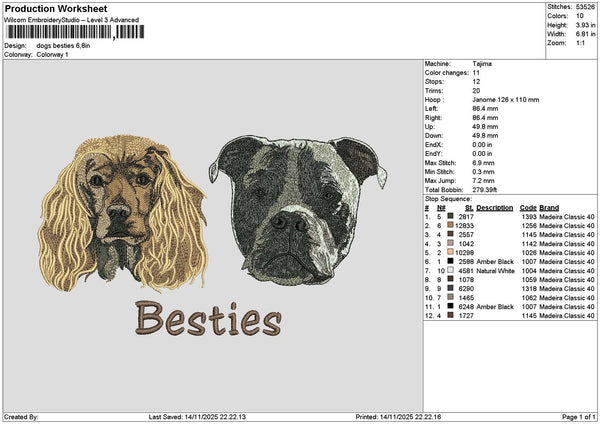The height and width of the screenshot is (424, 600).
Task: Click the Stitches count value 53526
Action: pos(587,6)
